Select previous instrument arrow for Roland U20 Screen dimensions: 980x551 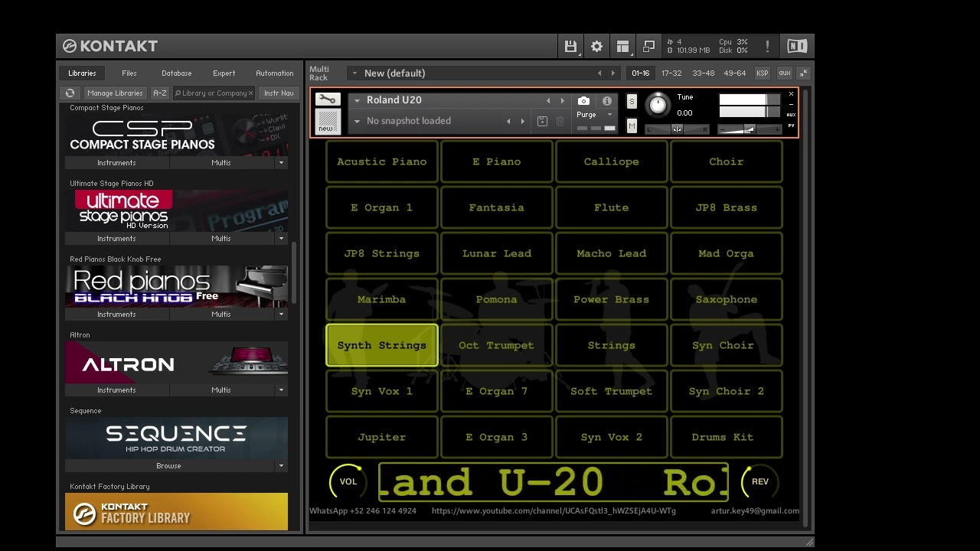[x=548, y=101]
